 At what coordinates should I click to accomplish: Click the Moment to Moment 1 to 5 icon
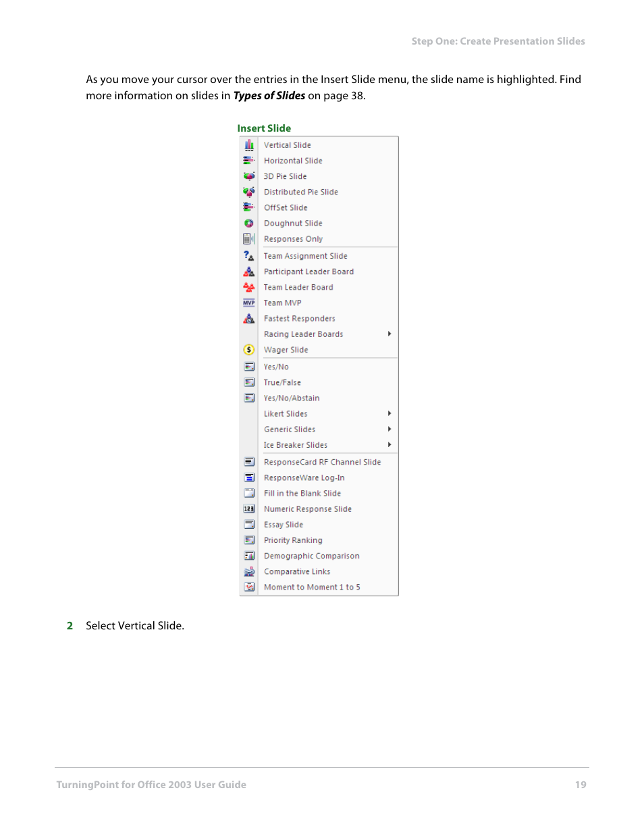(249, 587)
